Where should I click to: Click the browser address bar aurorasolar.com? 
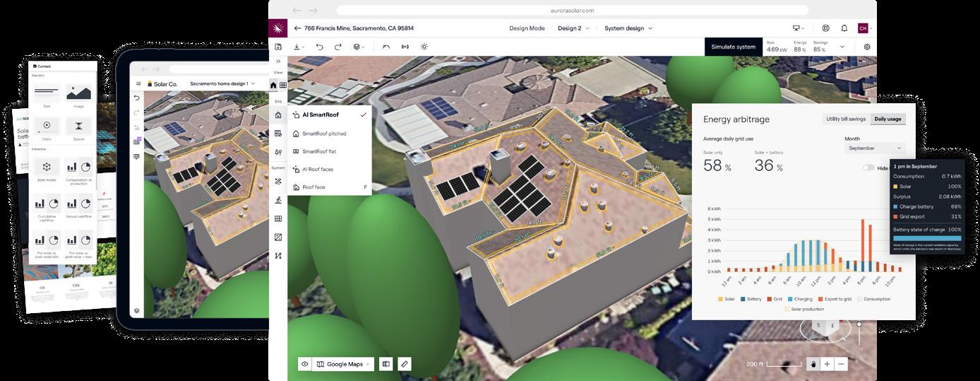571,11
